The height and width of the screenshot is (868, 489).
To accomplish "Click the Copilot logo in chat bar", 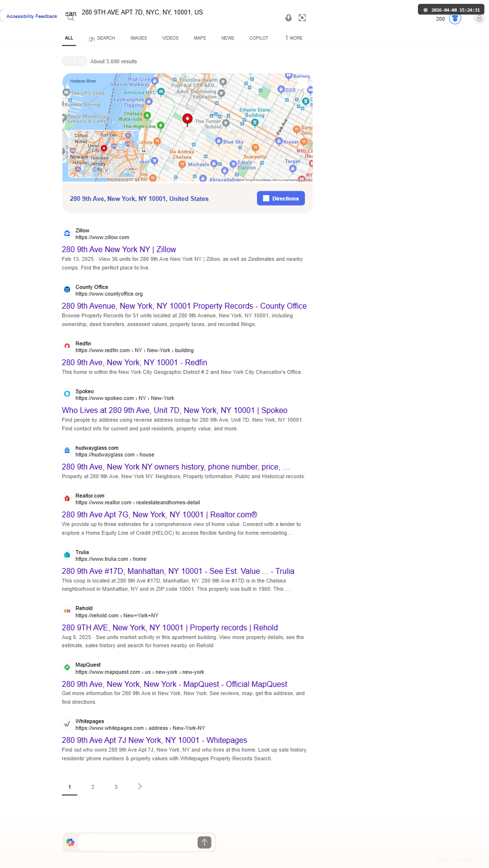I will tap(71, 842).
